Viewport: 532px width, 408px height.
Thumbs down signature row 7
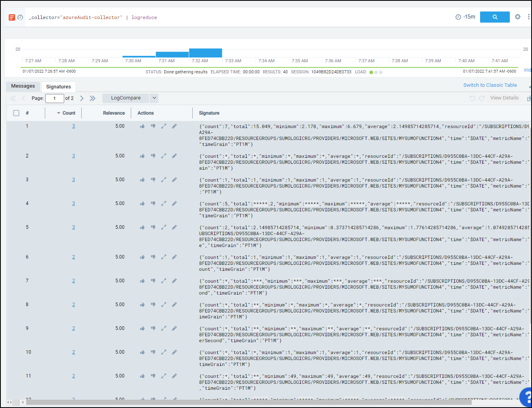pos(153,281)
